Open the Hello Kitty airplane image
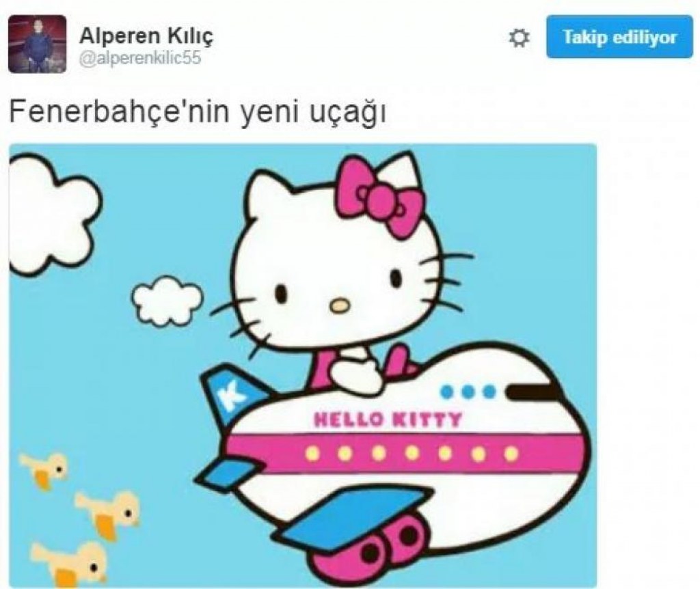Image resolution: width=700 pixels, height=589 pixels. [303, 365]
